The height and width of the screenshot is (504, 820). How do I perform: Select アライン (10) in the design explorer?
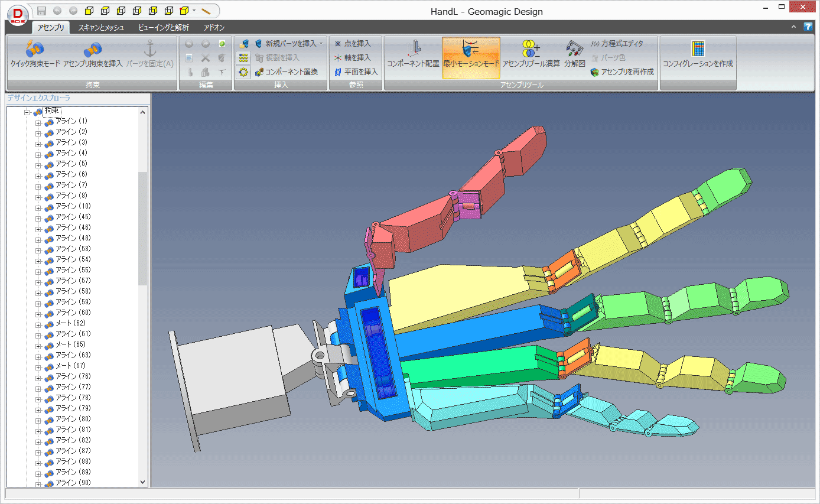click(73, 206)
